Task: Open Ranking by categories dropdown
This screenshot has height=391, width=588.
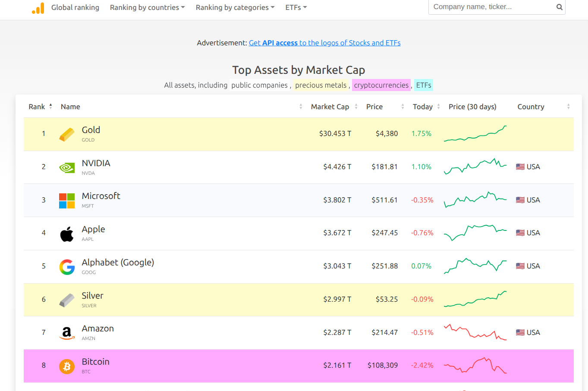Action: [x=235, y=7]
